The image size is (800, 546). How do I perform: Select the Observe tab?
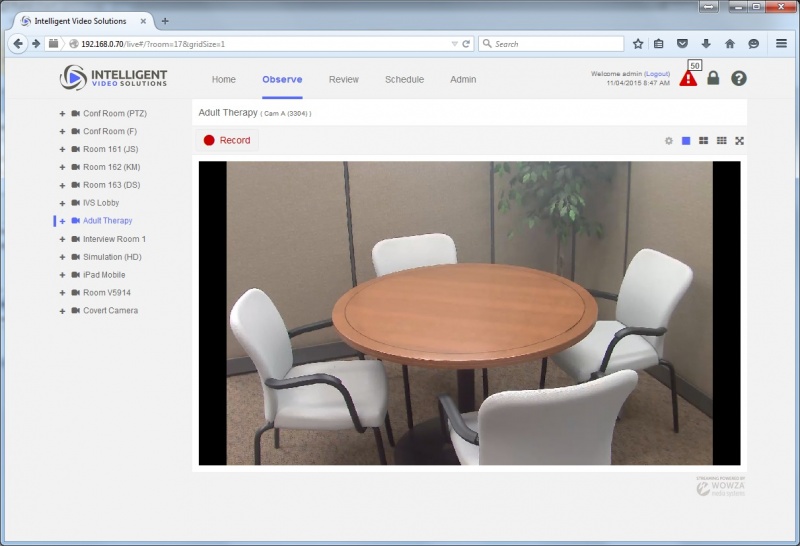pyautogui.click(x=282, y=80)
